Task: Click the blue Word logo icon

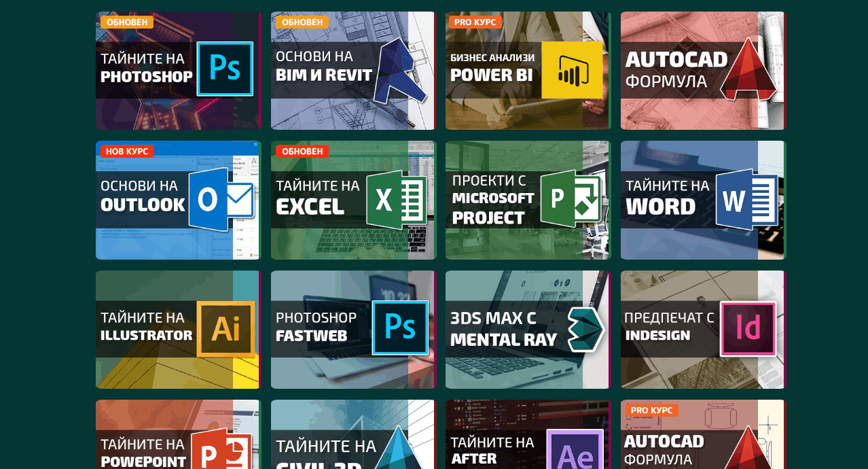Action: coord(747,200)
